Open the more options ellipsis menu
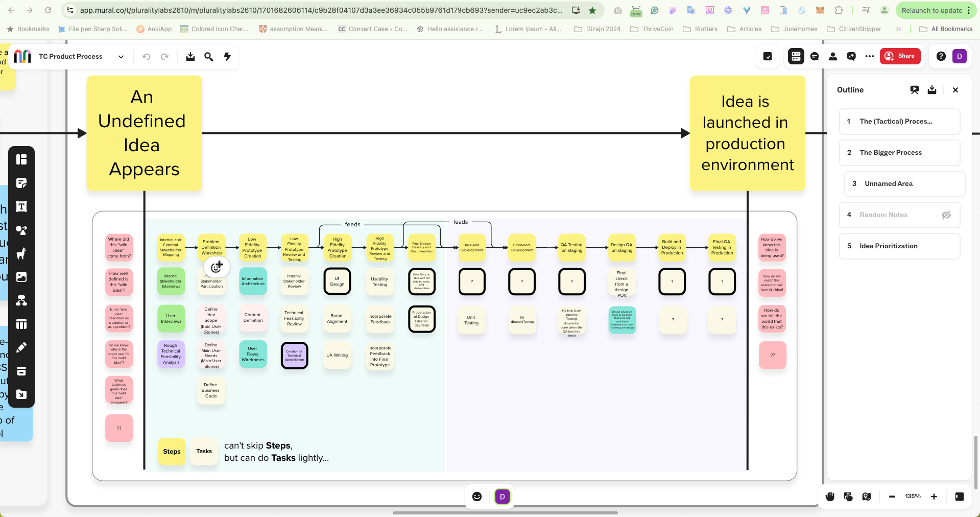This screenshot has height=517, width=980. click(x=870, y=56)
